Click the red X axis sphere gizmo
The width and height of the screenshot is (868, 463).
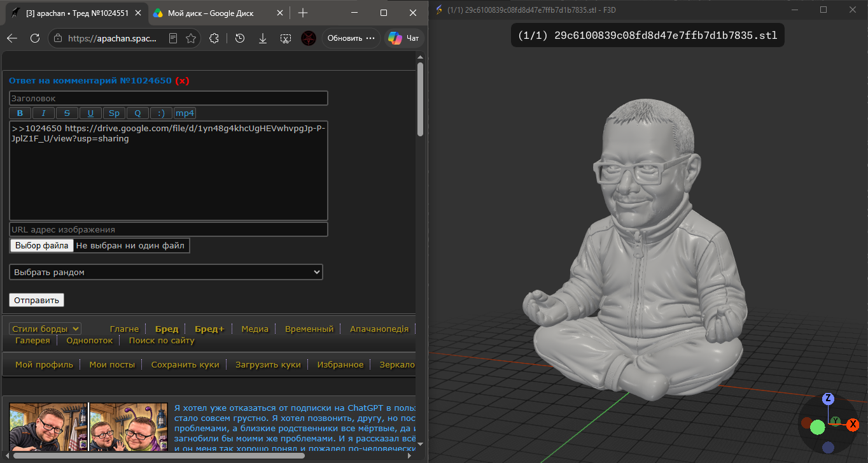coord(853,424)
